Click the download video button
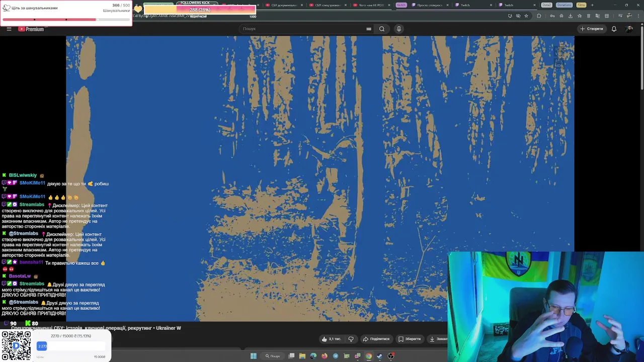The width and height of the screenshot is (644, 362). point(438,339)
